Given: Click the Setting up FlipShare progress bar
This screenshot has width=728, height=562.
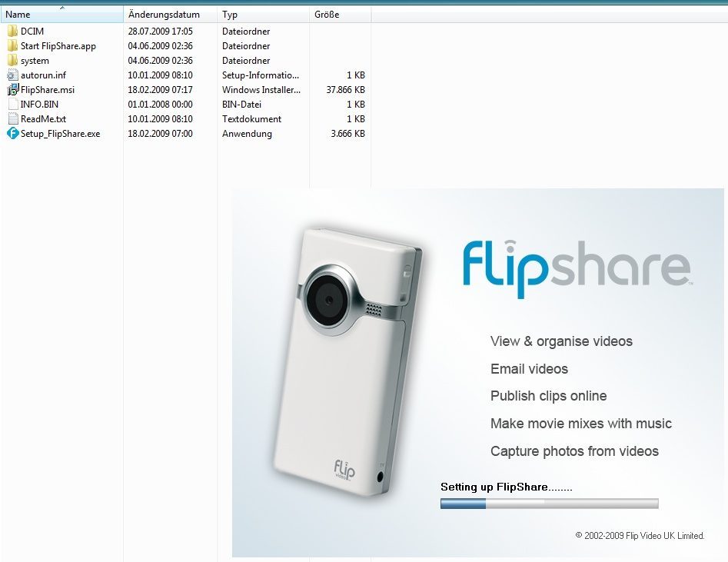Looking at the screenshot, I should (x=549, y=504).
